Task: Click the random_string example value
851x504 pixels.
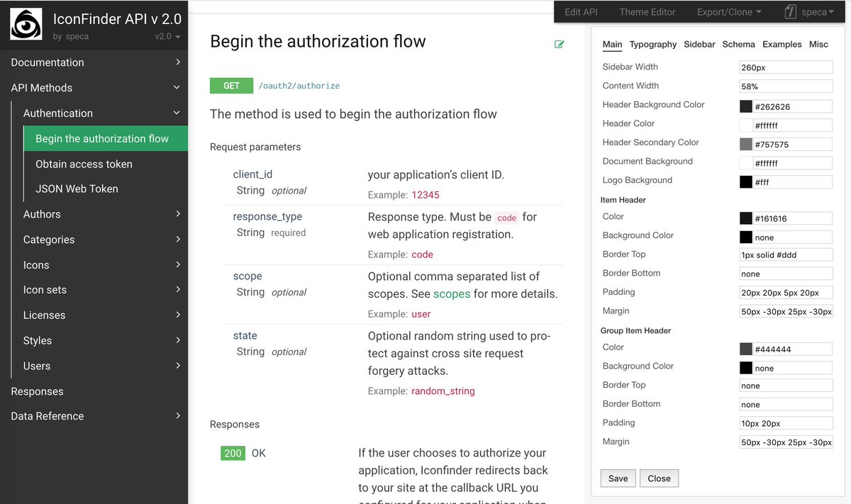Action: tap(443, 391)
